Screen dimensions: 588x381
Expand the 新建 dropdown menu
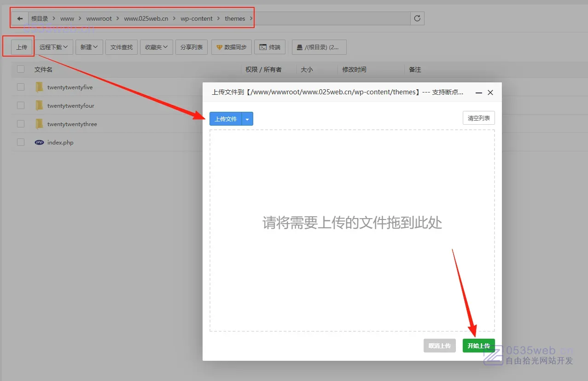point(89,47)
